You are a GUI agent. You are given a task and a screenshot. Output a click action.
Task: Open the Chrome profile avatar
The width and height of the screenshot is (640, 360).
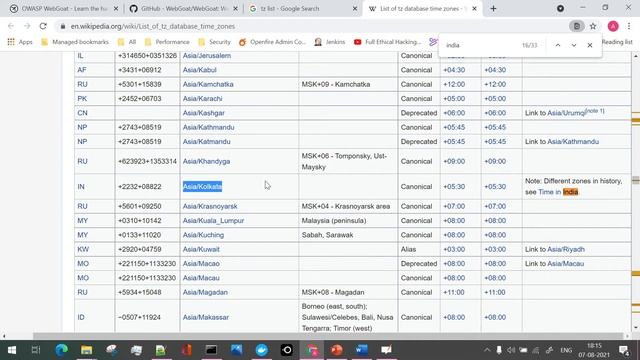(x=613, y=26)
